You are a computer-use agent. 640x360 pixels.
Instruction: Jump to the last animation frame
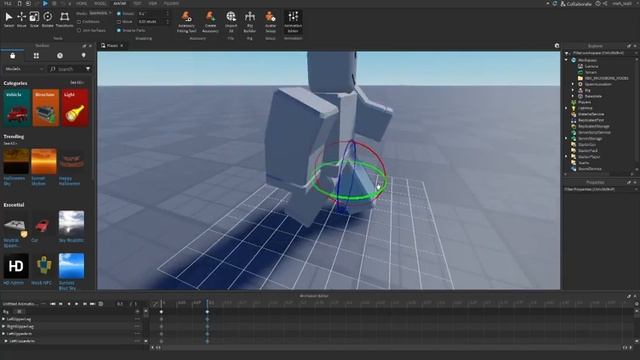[x=93, y=304]
